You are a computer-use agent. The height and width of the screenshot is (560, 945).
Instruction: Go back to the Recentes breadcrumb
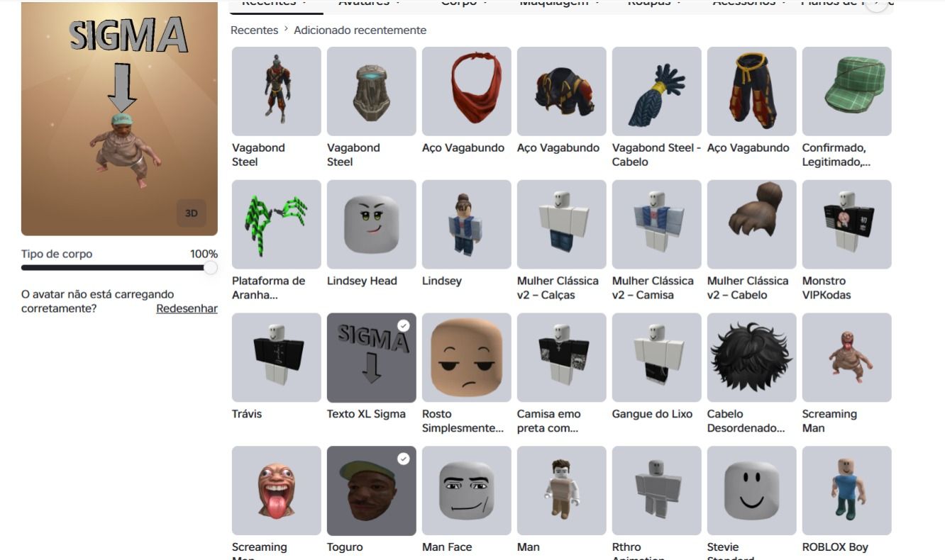coord(255,30)
